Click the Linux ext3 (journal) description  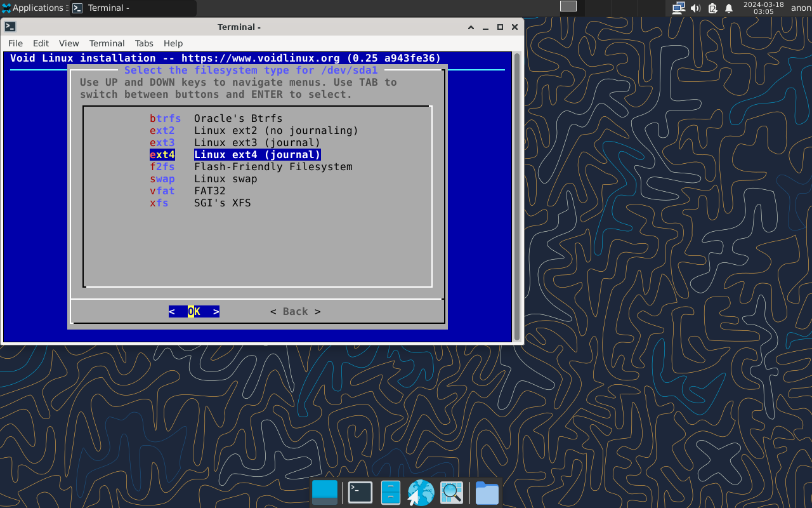pos(258,143)
